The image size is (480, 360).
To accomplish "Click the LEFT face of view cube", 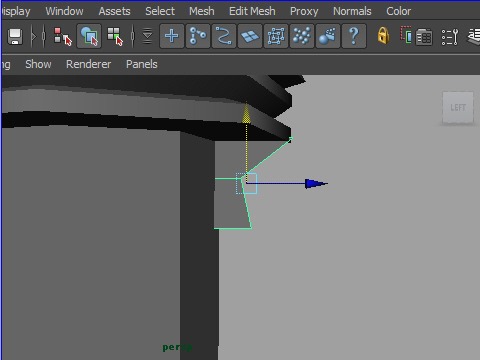I will 458,108.
